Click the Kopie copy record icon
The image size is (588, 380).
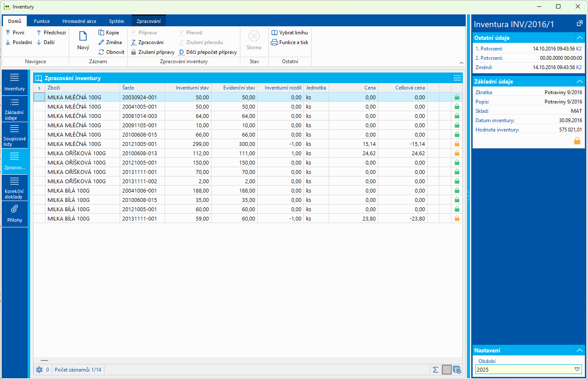coord(101,33)
